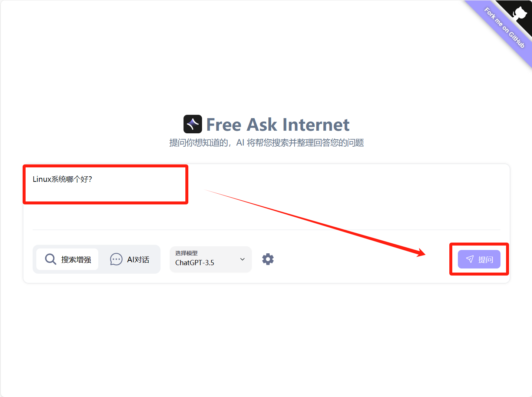Switch to 搜索增强 mode

point(67,259)
